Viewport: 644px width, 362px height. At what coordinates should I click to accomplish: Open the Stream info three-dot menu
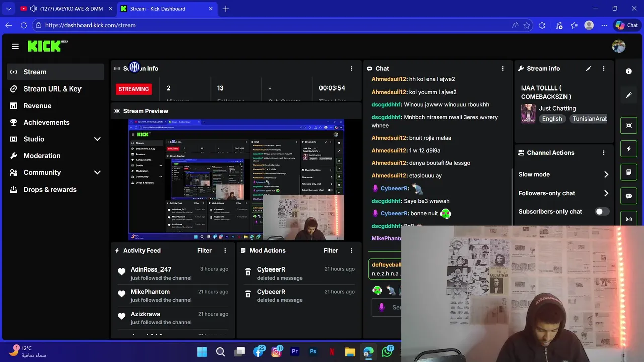(603, 69)
